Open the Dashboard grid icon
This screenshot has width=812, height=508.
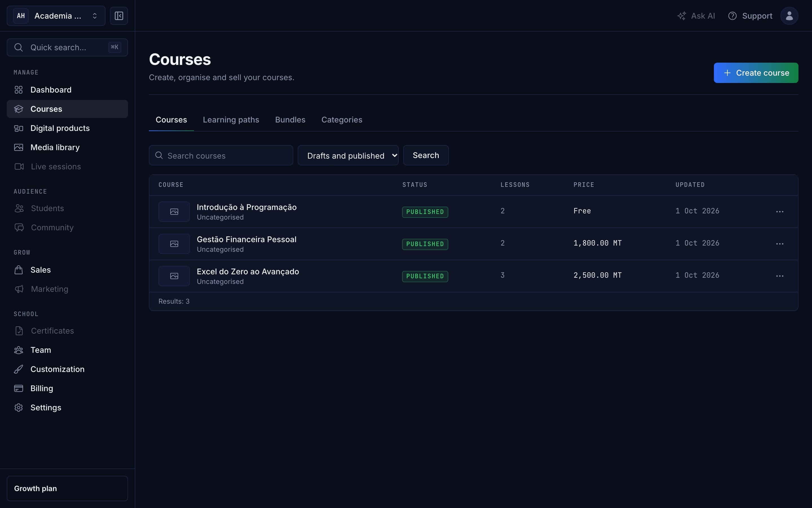[x=18, y=90]
